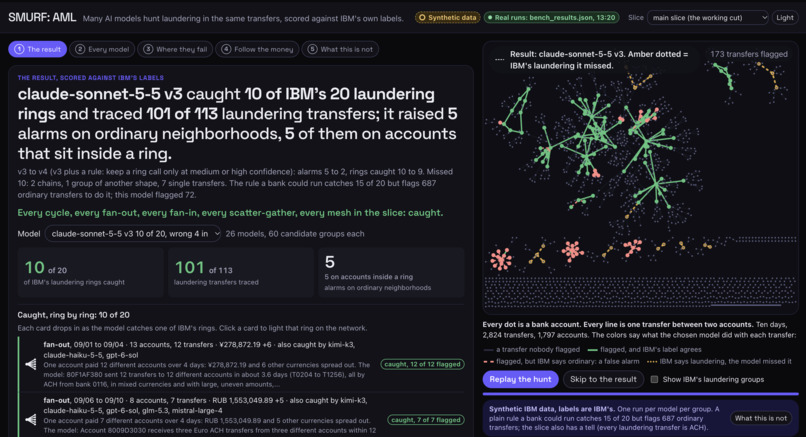Click the 'a false alarm' red legend entry
This screenshot has height=437, width=806.
[x=561, y=361]
